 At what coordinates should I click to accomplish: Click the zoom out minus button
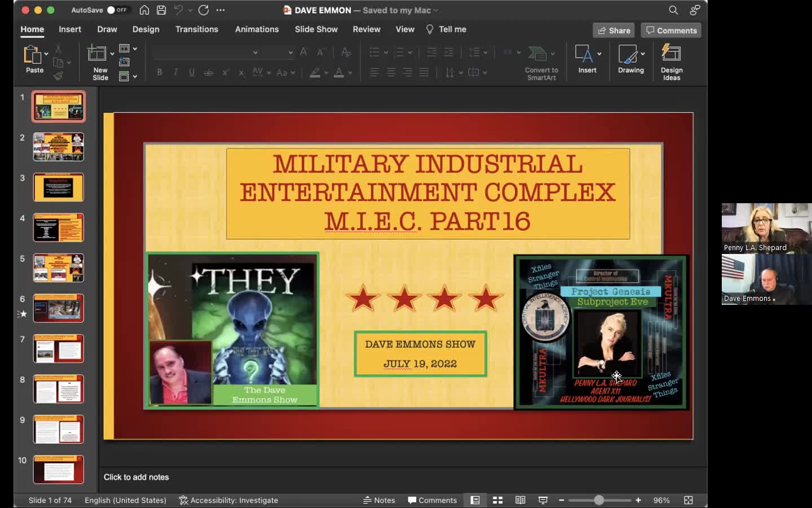562,500
